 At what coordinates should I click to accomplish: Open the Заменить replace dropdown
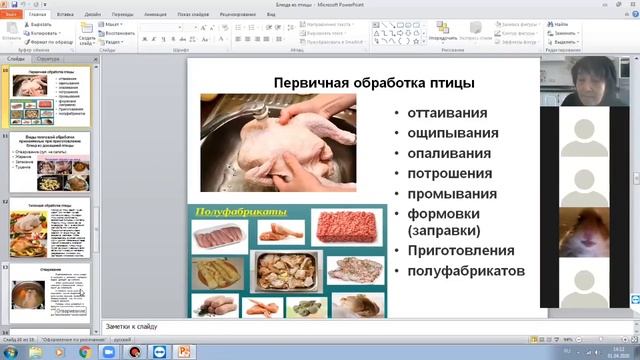[x=564, y=33]
